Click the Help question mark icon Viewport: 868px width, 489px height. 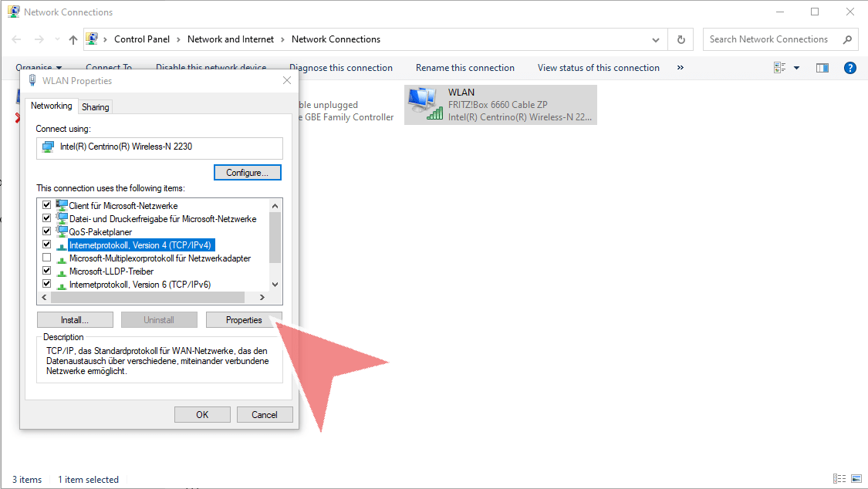[850, 68]
